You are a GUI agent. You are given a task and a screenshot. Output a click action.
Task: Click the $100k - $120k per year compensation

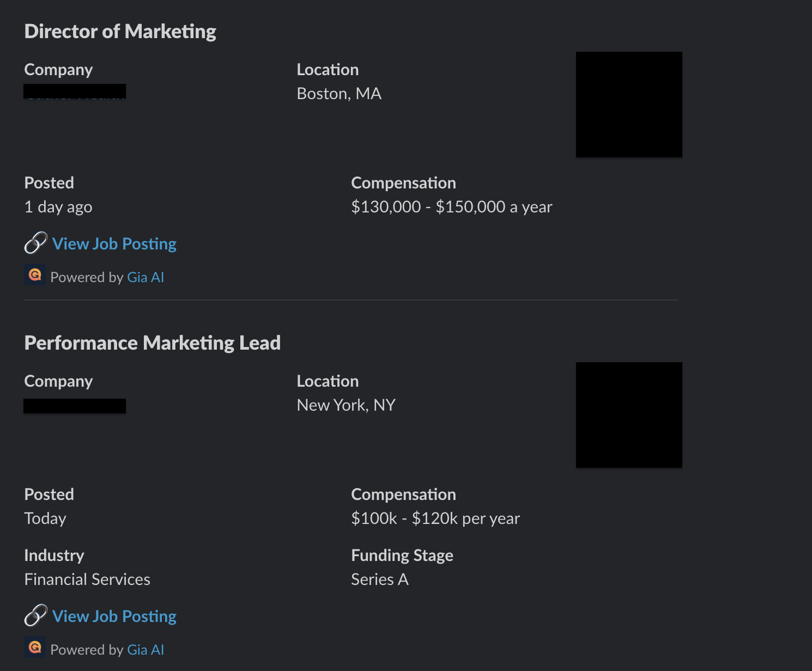pos(435,518)
